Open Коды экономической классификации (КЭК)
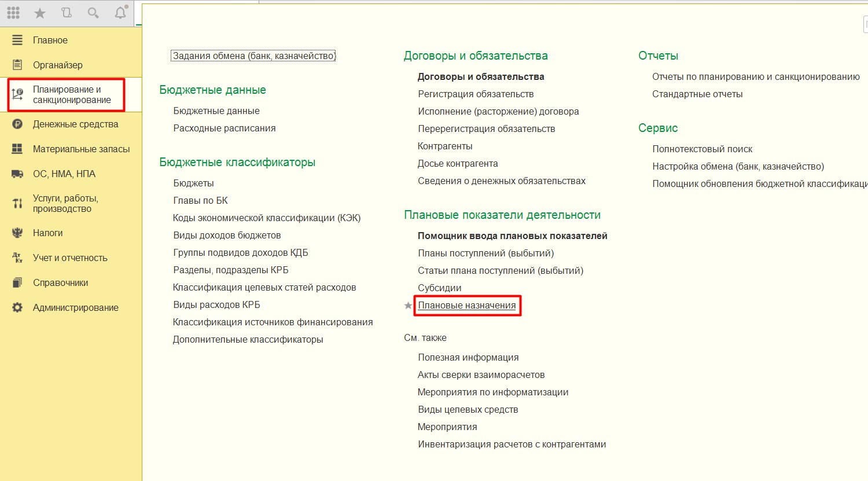This screenshot has width=868, height=481. click(267, 218)
